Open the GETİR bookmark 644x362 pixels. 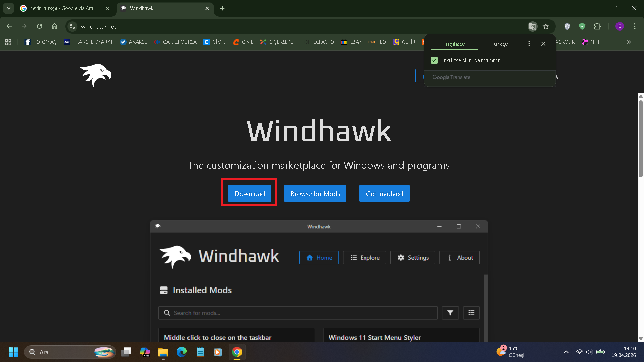[405, 42]
